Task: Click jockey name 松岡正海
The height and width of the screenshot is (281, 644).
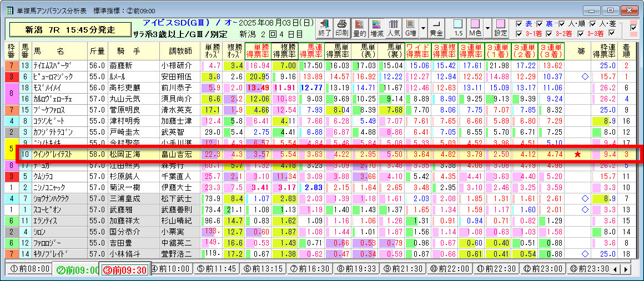Action: 124,154
